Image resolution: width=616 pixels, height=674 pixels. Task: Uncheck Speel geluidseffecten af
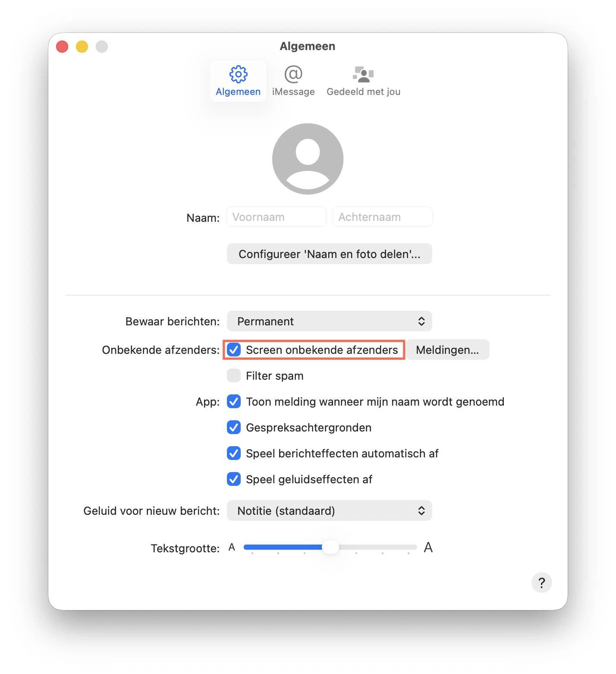234,479
